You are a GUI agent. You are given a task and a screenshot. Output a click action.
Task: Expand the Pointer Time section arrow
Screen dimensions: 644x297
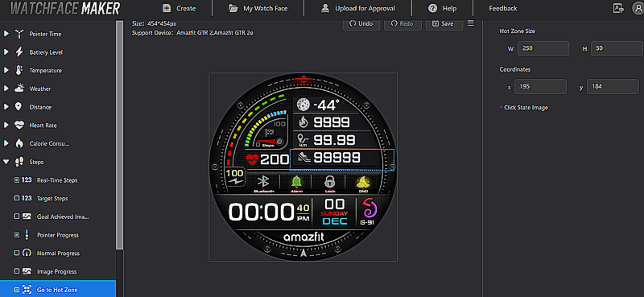click(6, 34)
